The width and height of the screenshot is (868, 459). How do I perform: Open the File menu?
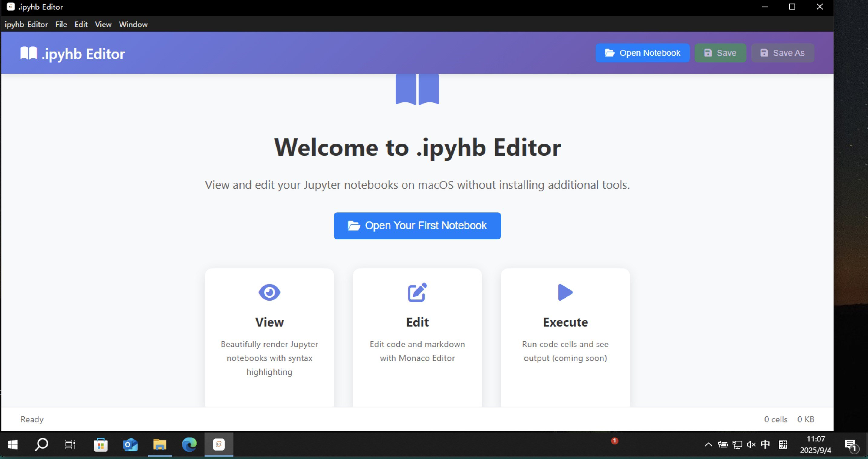point(61,24)
